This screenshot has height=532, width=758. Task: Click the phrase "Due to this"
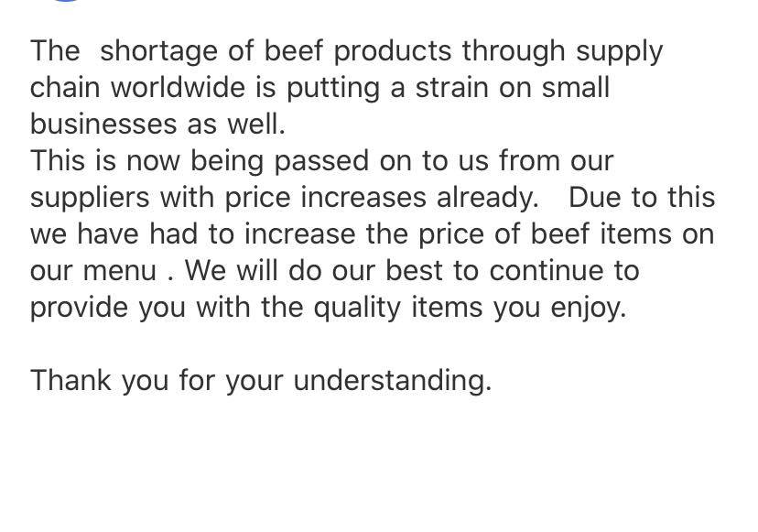point(642,197)
